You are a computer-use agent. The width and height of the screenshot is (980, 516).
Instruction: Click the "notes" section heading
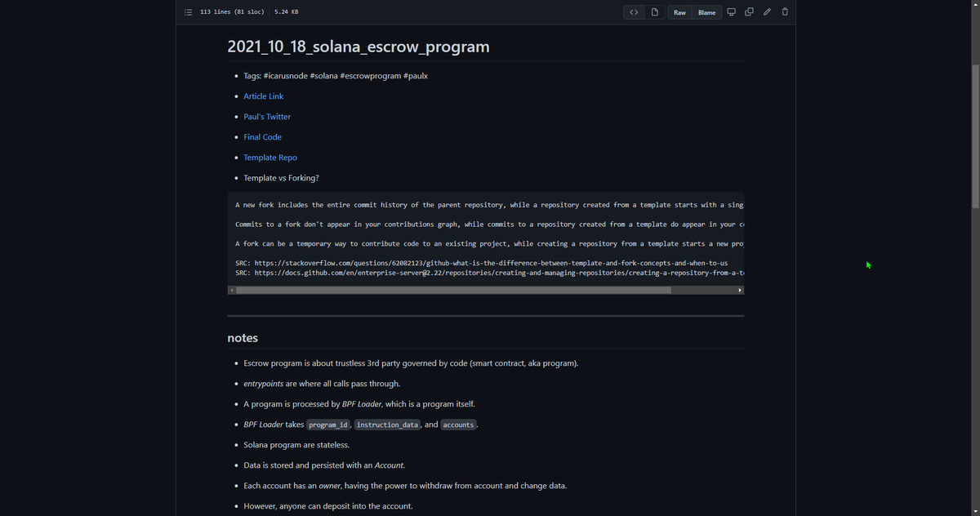click(x=243, y=338)
